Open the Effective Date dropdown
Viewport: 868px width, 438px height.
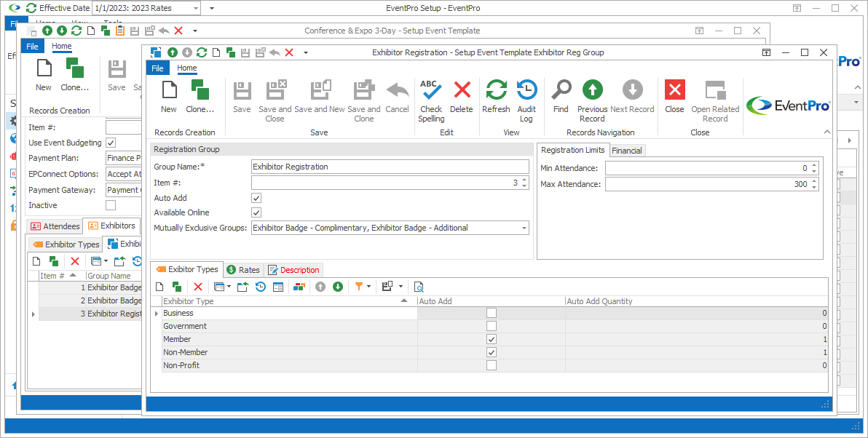196,8
